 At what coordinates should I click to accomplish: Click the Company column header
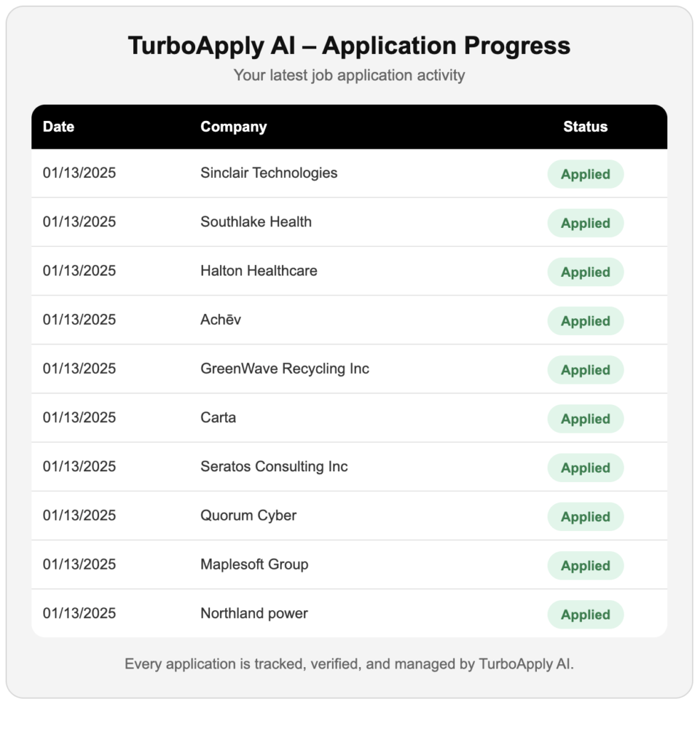(234, 127)
